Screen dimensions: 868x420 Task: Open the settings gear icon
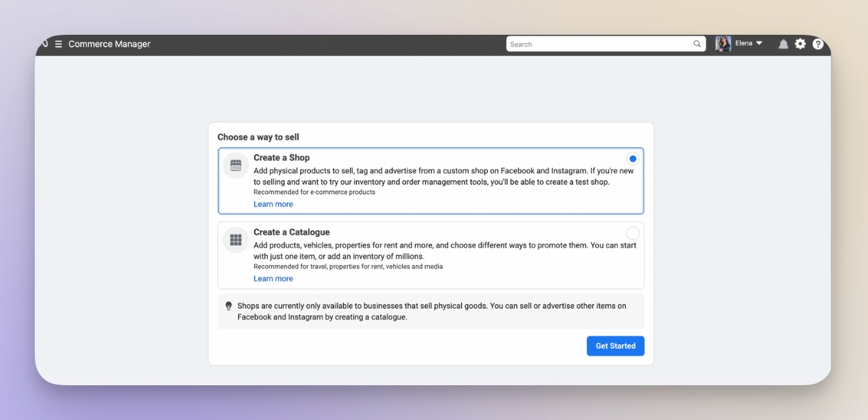801,44
